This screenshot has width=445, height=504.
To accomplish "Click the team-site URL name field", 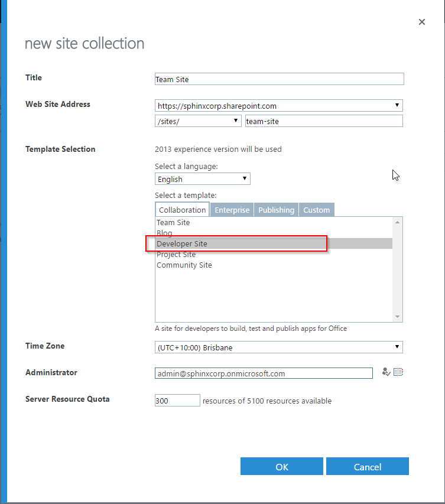I will [x=324, y=121].
